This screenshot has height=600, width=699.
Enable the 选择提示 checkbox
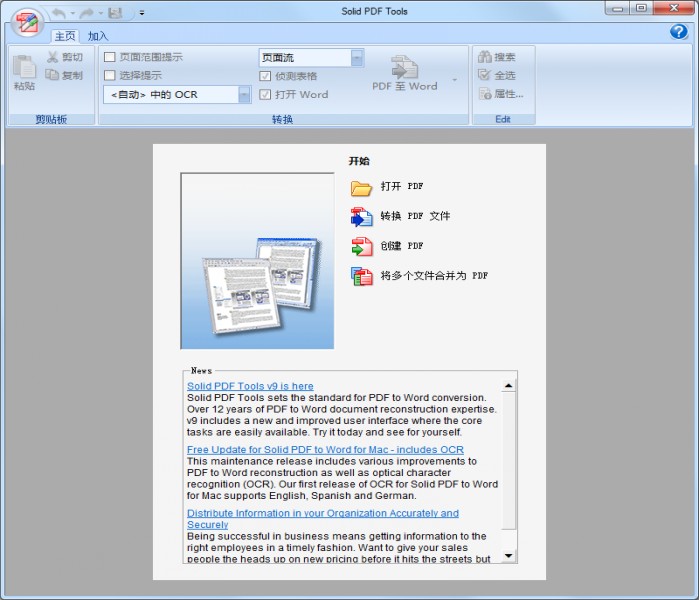click(x=110, y=75)
